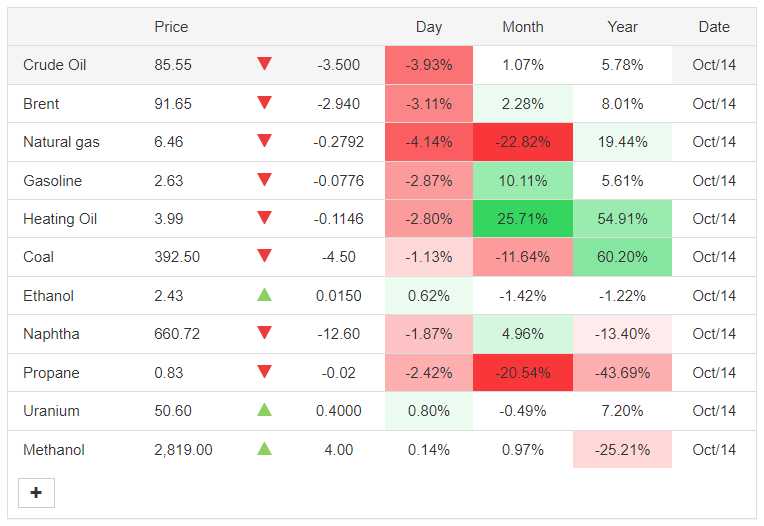Image resolution: width=764 pixels, height=526 pixels.
Task: Click the red down arrow in Natural gas row
Action: click(x=264, y=141)
